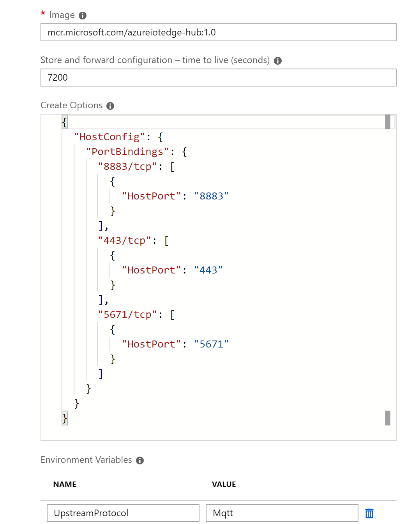Edit the UpstreamProtocol name field
Screen dimensions: 420x524
(123, 513)
